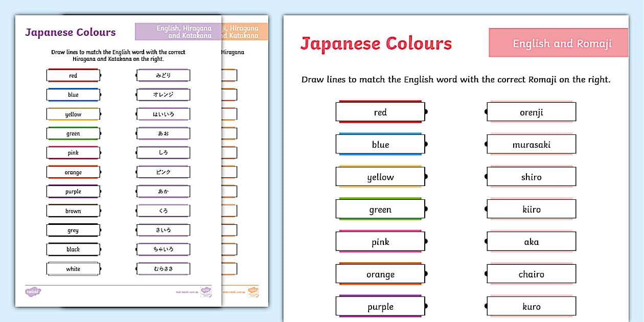Click the "murasaki" answer box
The width and height of the screenshot is (644, 322).
(532, 144)
